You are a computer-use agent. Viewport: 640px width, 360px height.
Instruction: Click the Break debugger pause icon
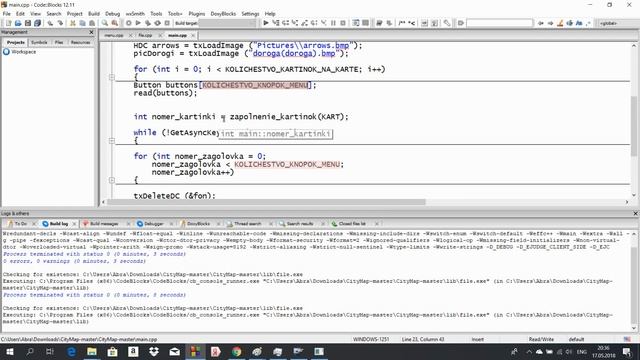tap(333, 23)
